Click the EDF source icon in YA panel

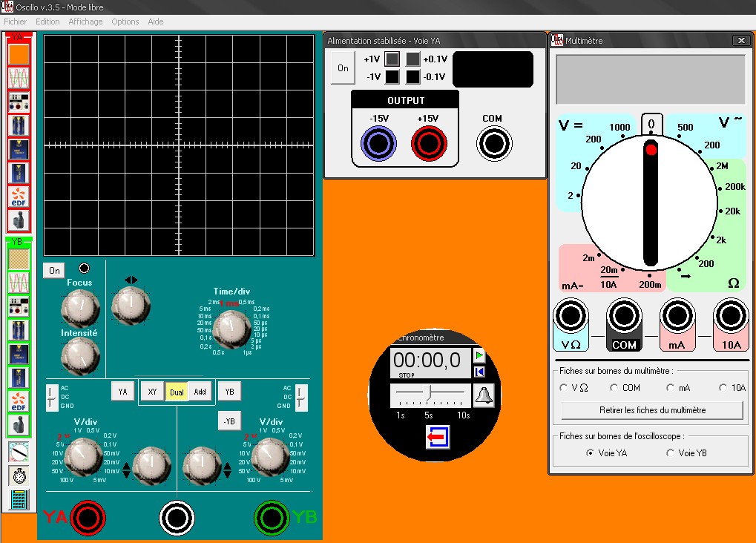pos(19,197)
